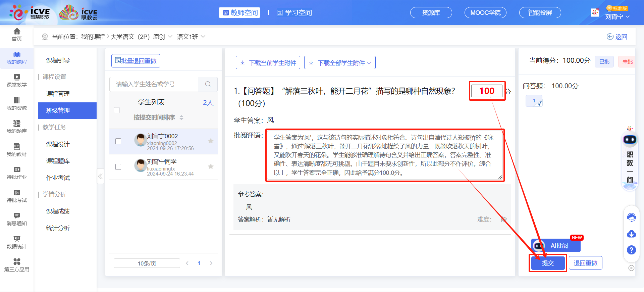
Task: Click the blue help question mark icon
Action: (x=631, y=250)
